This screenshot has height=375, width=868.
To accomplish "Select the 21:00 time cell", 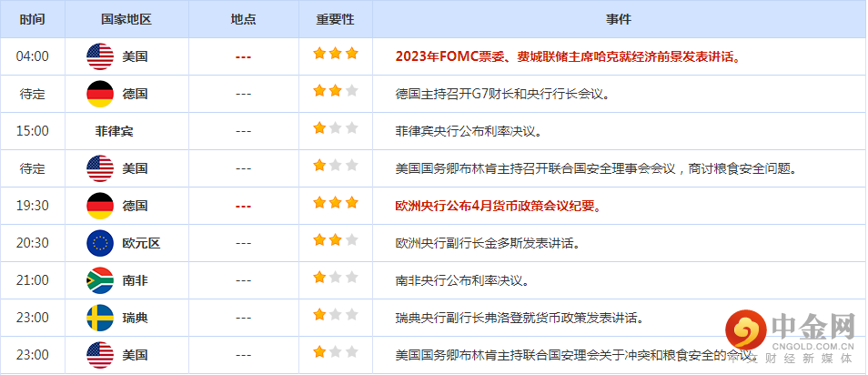I will click(33, 280).
